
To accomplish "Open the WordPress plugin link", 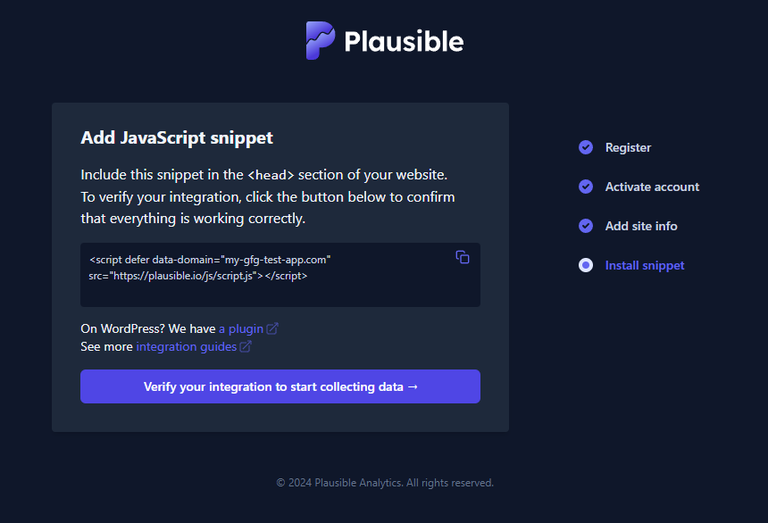I will click(241, 328).
